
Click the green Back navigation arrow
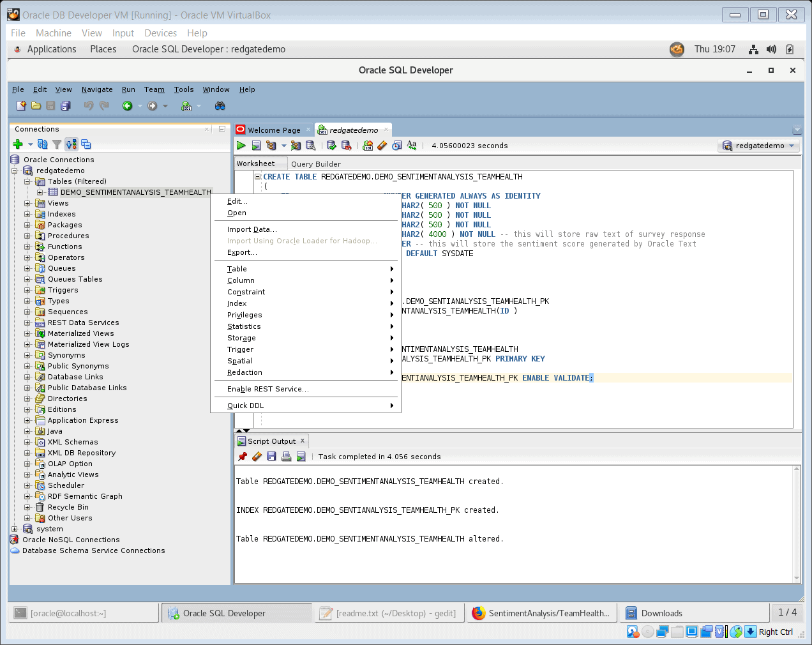(128, 105)
